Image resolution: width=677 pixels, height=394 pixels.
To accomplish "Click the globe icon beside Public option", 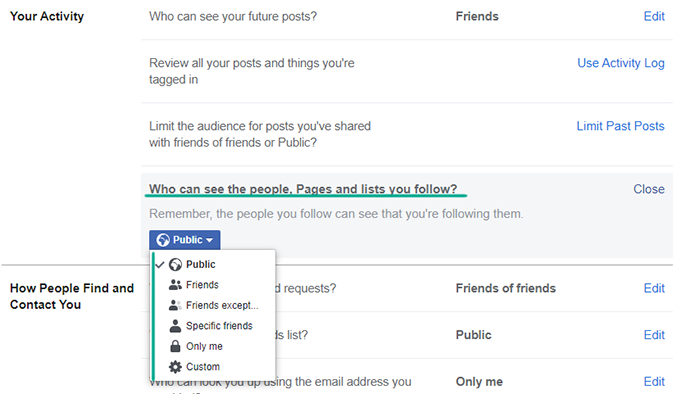I will click(x=175, y=265).
